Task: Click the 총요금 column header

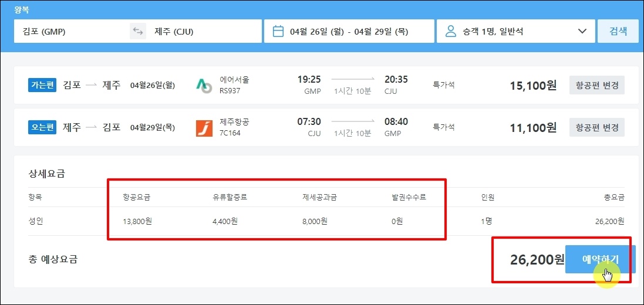Action: [x=615, y=197]
